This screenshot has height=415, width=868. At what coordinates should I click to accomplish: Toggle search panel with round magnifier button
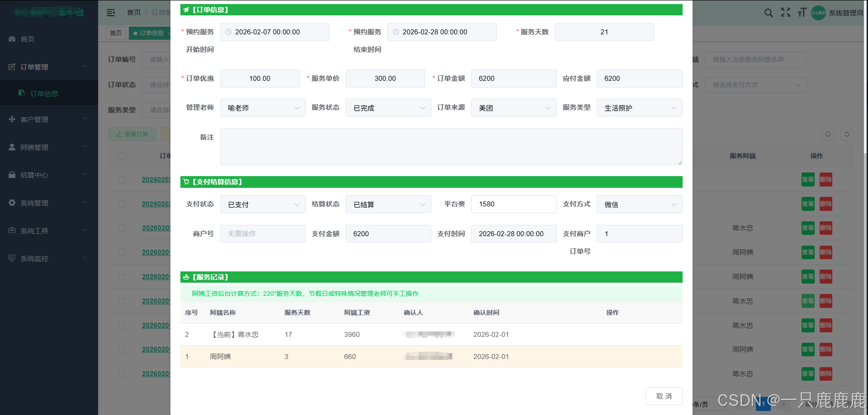828,134
